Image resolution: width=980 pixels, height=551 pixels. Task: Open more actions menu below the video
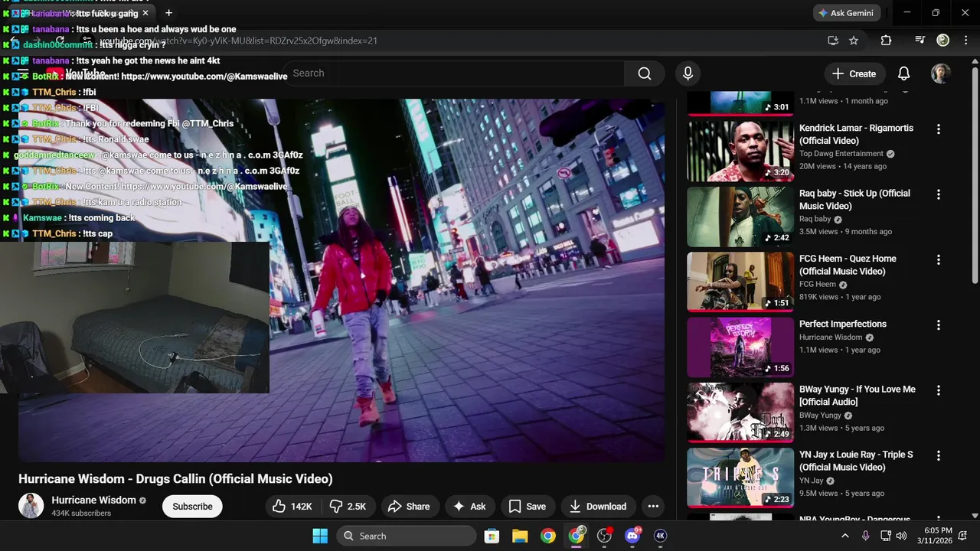[x=653, y=507]
